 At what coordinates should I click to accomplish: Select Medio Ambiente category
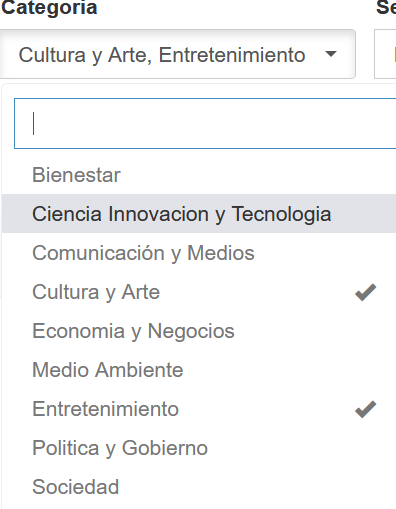[x=199, y=370]
